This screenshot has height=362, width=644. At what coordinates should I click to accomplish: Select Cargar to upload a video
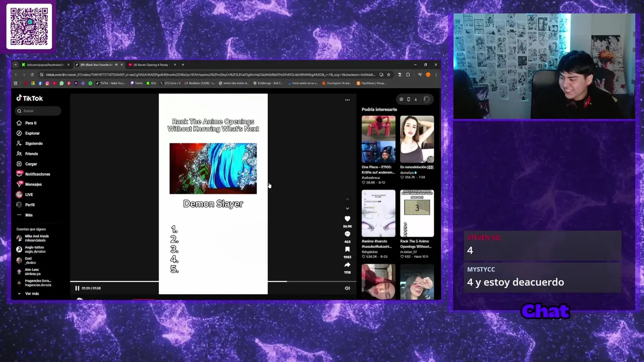tap(31, 164)
